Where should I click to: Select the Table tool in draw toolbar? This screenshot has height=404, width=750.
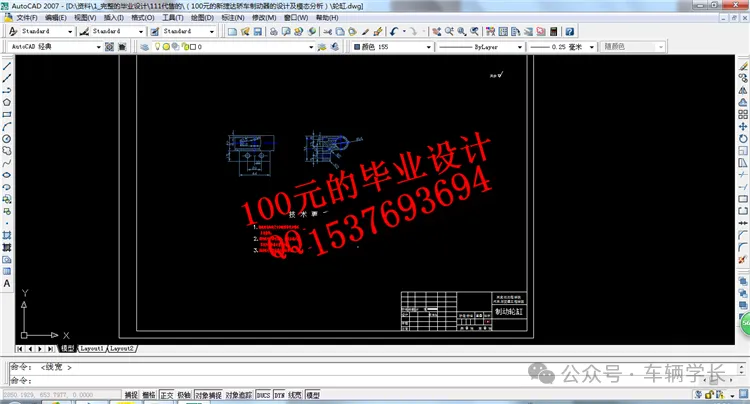[x=7, y=272]
